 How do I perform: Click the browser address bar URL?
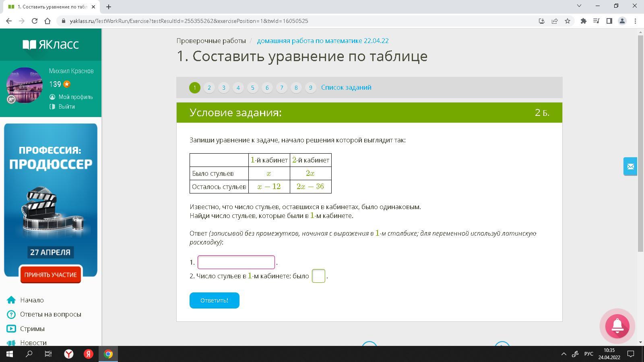click(x=189, y=21)
